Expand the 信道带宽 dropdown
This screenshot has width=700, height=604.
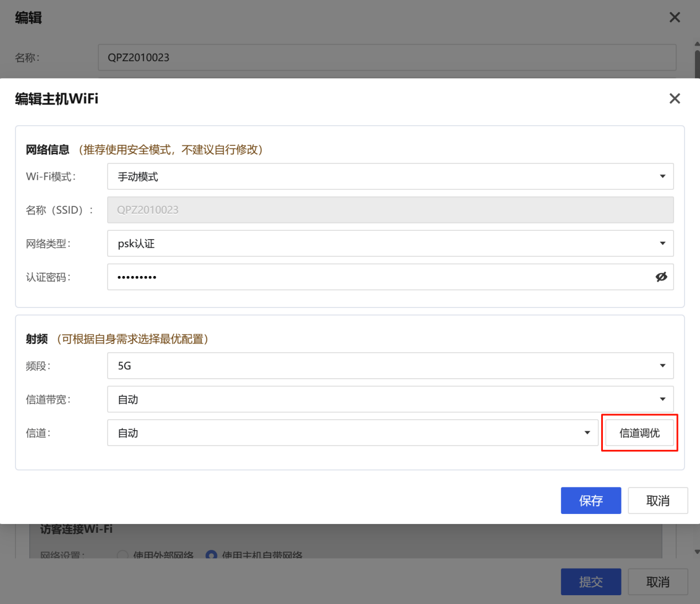[390, 400]
